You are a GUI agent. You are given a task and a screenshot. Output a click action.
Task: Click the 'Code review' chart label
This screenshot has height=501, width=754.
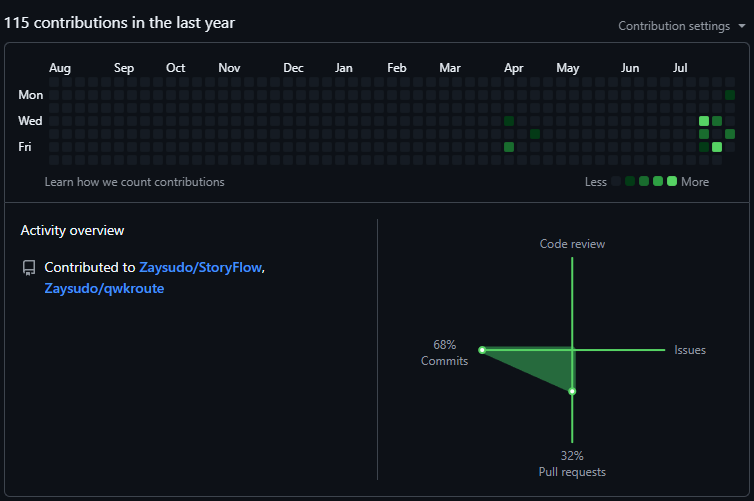(572, 244)
